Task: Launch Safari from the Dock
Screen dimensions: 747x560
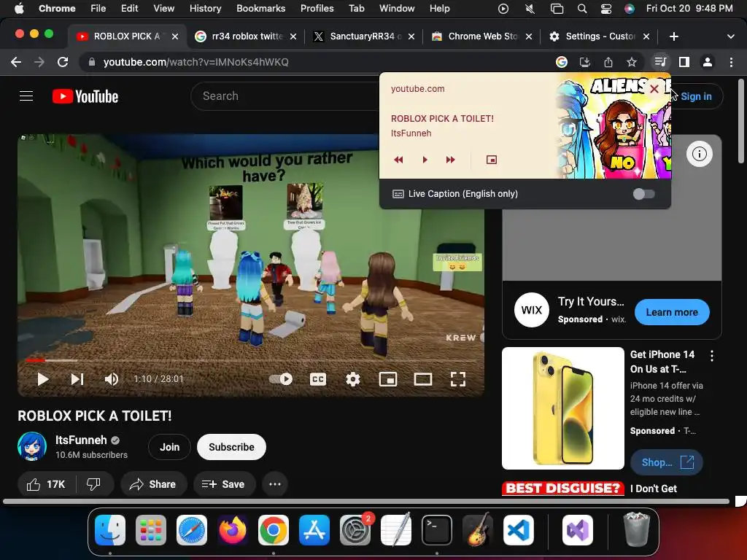Action: point(192,530)
